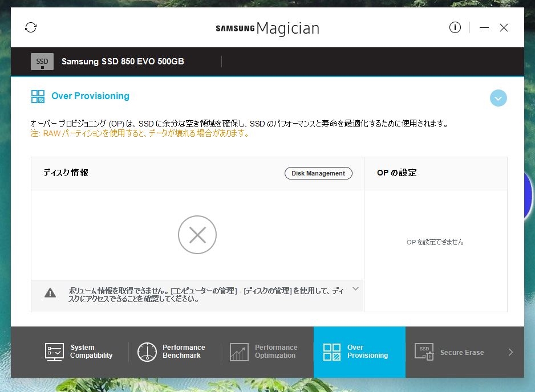This screenshot has height=392, width=535.
Task: Click the circled X error icon
Action: tap(197, 235)
